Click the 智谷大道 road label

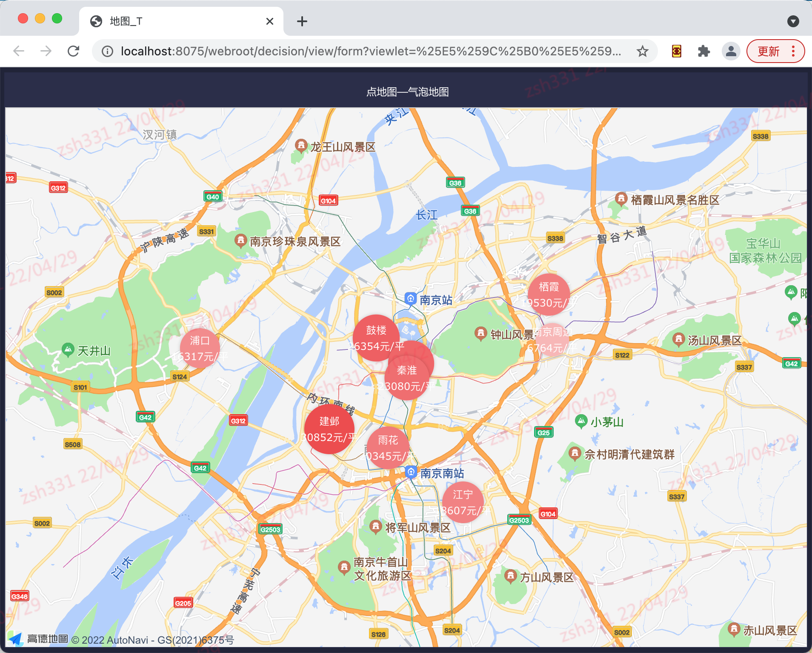coord(622,235)
